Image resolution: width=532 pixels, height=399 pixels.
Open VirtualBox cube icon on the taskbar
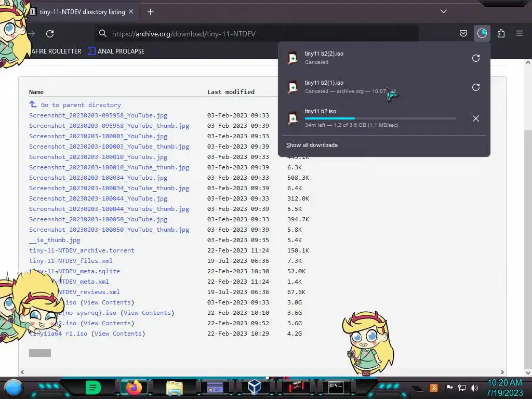(x=254, y=387)
